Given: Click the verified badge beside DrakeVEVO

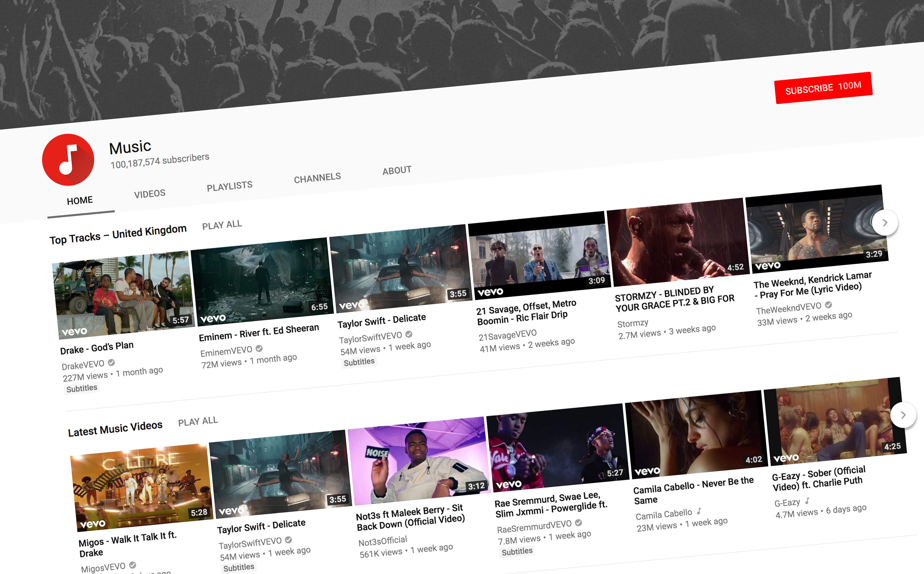Looking at the screenshot, I should coord(111,362).
